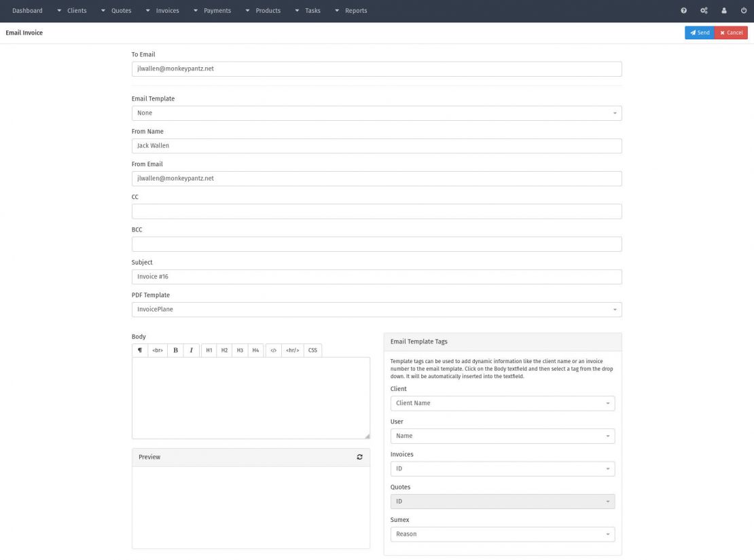Click the user profile icon in navbar
The height and width of the screenshot is (560, 754).
723,10
